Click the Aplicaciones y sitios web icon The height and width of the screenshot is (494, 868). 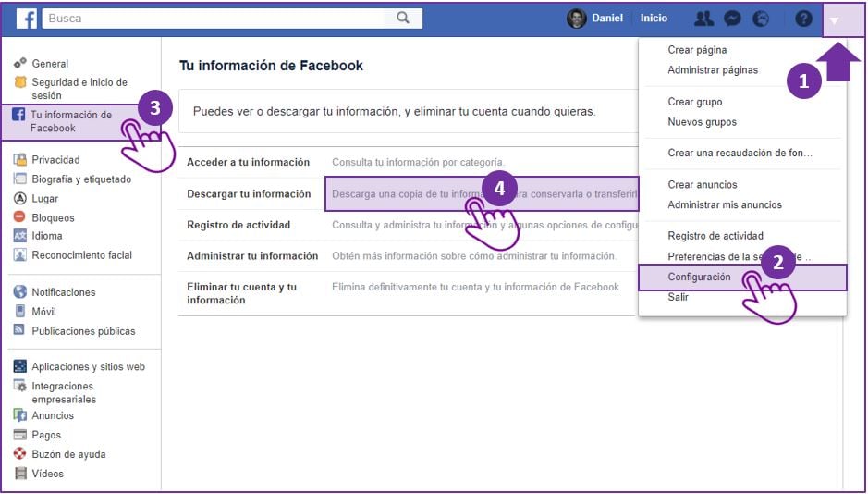(20, 366)
